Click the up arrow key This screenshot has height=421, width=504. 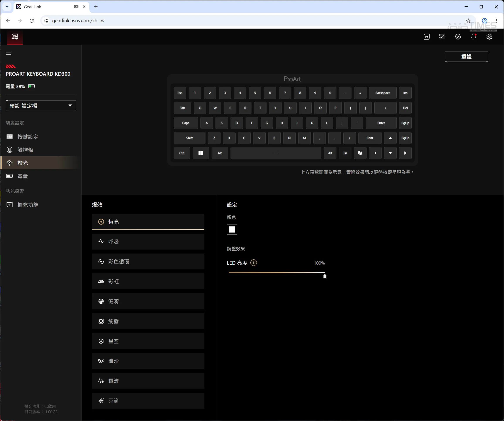[390, 138]
